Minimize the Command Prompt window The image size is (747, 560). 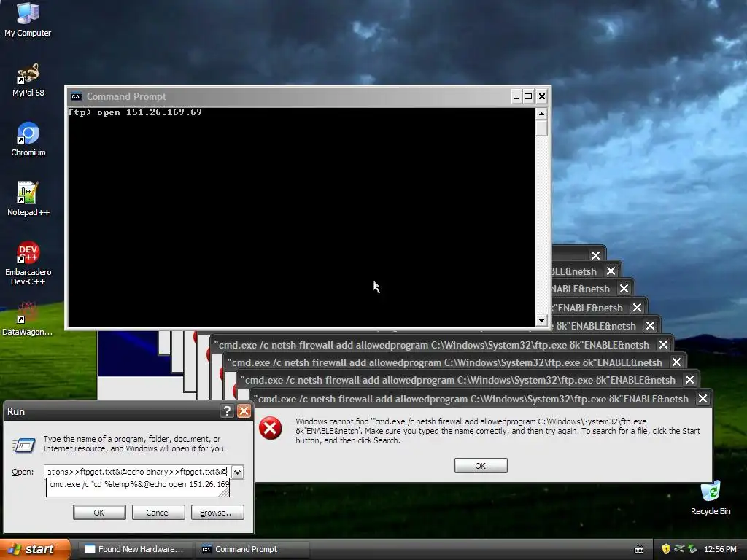pyautogui.click(x=516, y=97)
